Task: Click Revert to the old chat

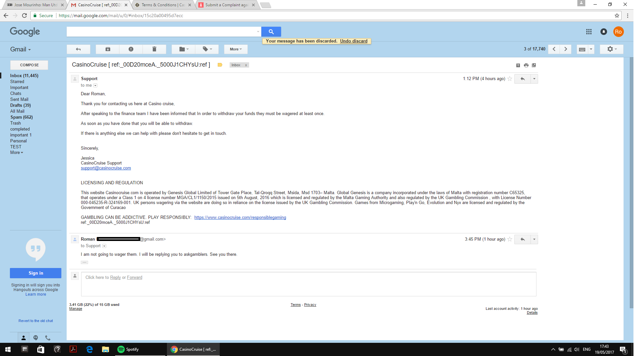Action: [36, 321]
